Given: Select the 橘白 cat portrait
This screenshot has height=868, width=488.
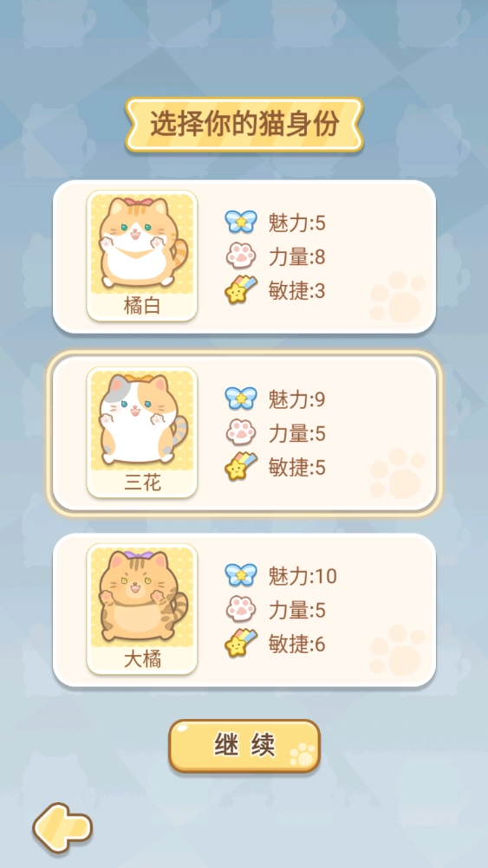Looking at the screenshot, I should point(142,256).
